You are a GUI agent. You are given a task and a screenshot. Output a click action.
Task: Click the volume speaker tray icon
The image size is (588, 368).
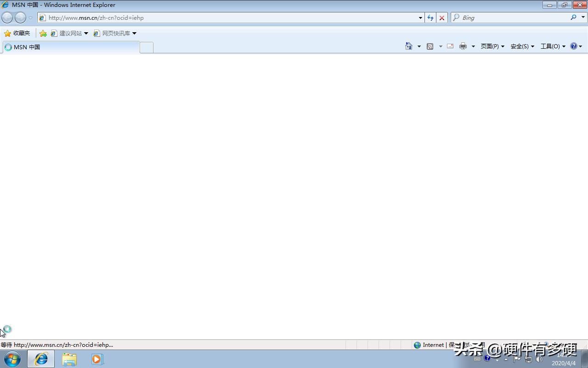point(539,359)
